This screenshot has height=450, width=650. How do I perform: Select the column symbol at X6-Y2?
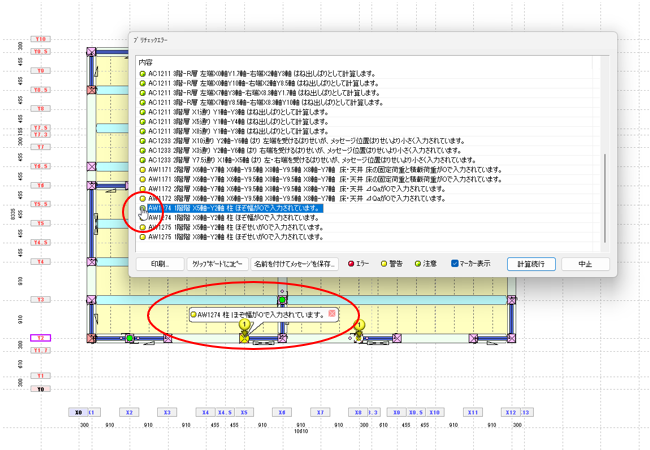[x=282, y=338]
